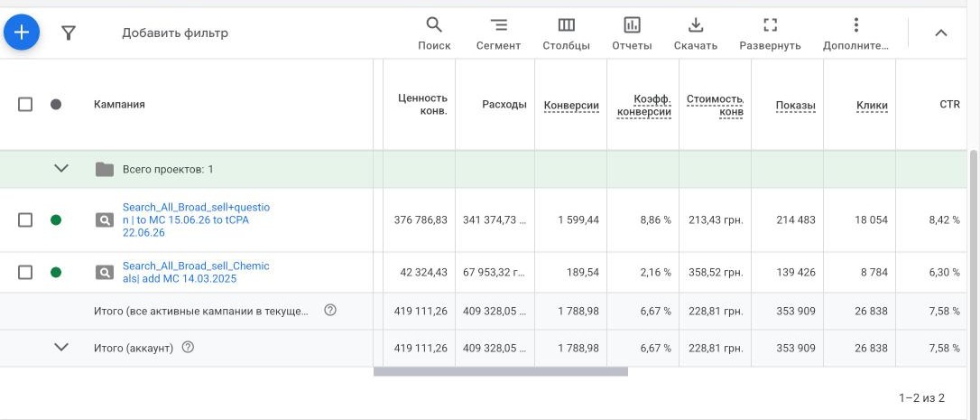
Task: Tick the select-all header checkbox
Action: 25,105
